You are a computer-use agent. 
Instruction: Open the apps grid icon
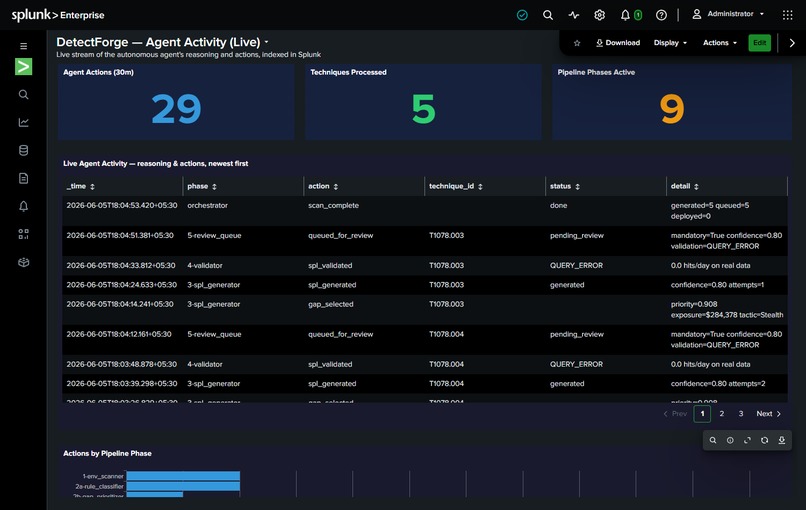click(787, 15)
